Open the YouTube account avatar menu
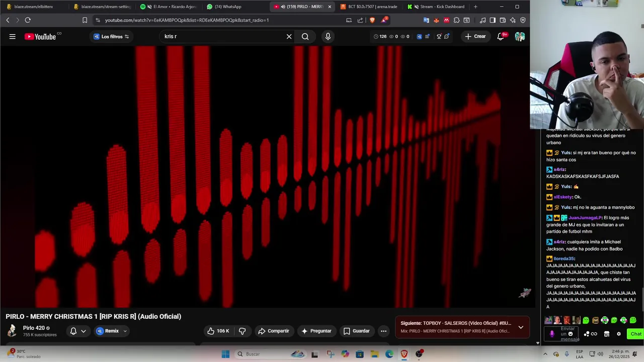The height and width of the screenshot is (362, 644). [520, 36]
